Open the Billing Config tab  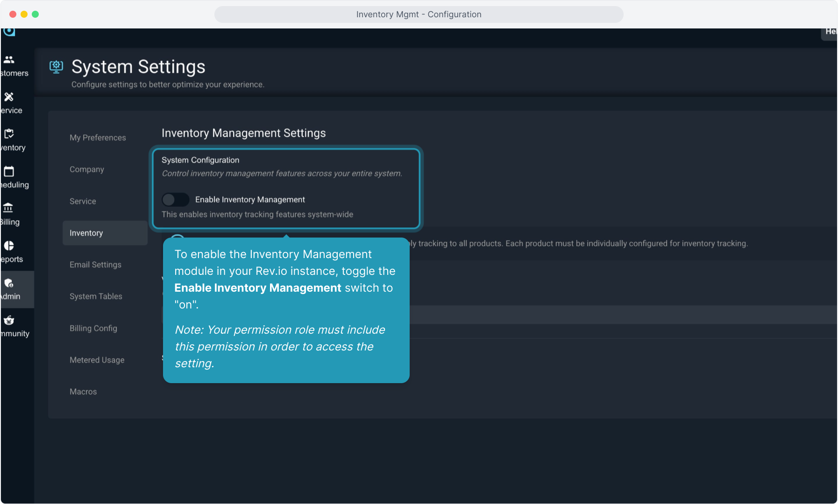(x=93, y=328)
